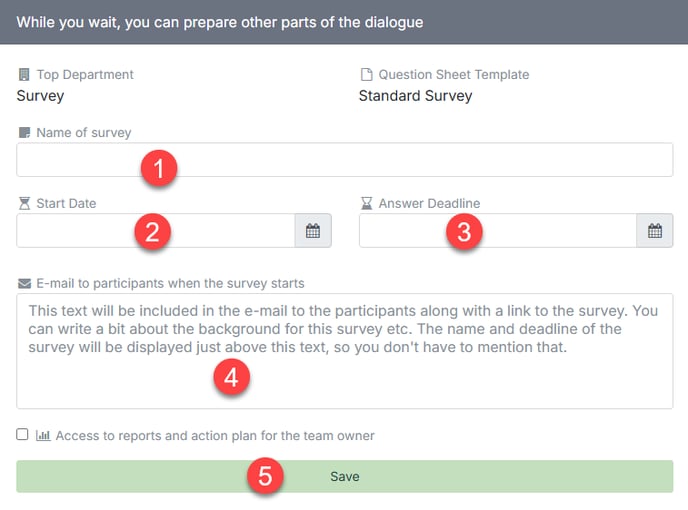This screenshot has width=688, height=510.
Task: Click the hourglass icon beside Answer Deadline
Action: (x=366, y=203)
